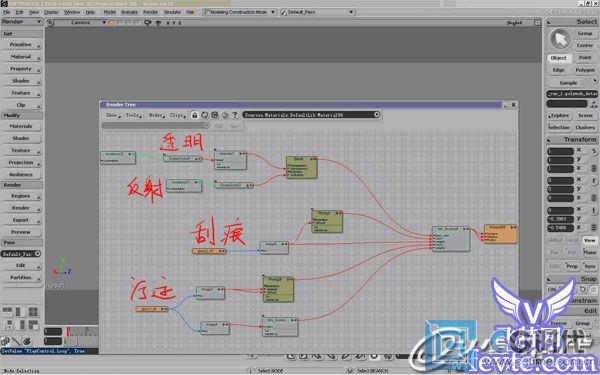Click the camera icon in viewport toolbar
The width and height of the screenshot is (600, 375).
pyautogui.click(x=148, y=23)
